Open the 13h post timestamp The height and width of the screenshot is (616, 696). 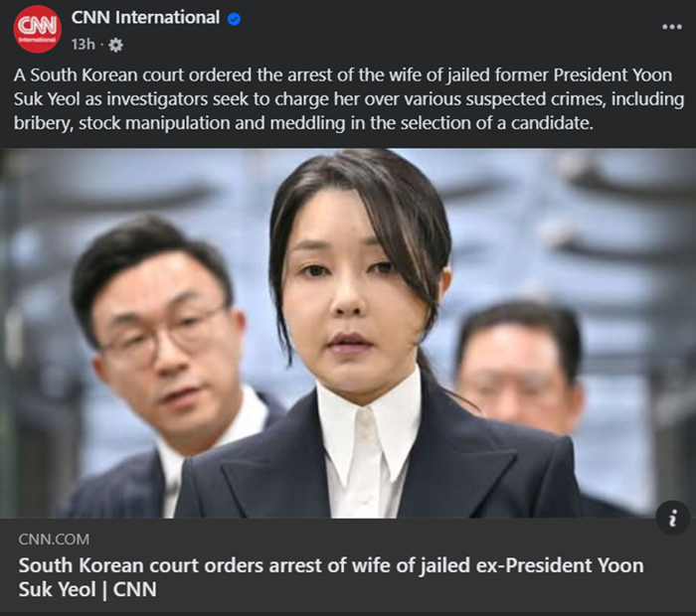(x=83, y=45)
